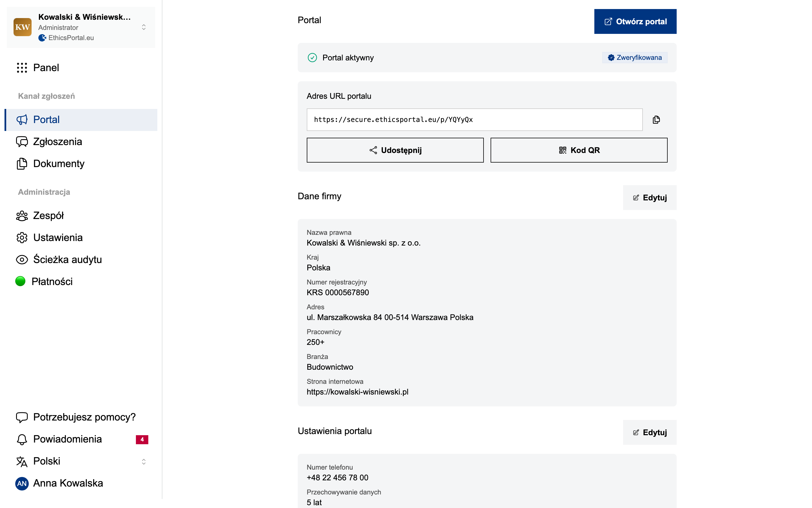Click the AN user avatar
The height and width of the screenshot is (508, 812).
(22, 483)
